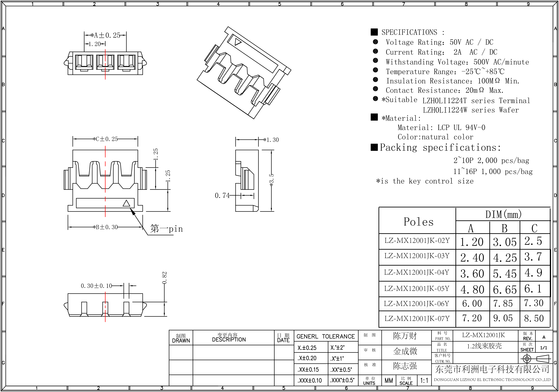This screenshot has width=559, height=392.
Task: Click the black square beside Packing specifications
Action: coord(374,147)
